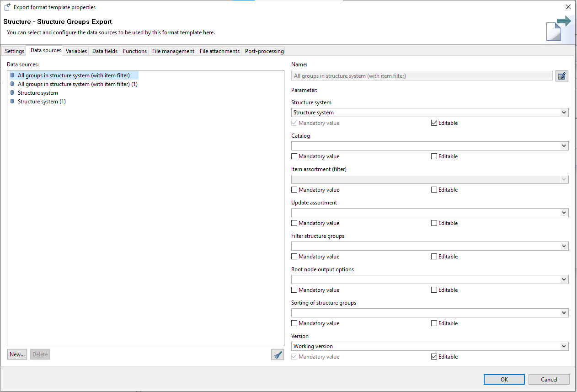
Task: Click the Name input field
Action: click(422, 76)
